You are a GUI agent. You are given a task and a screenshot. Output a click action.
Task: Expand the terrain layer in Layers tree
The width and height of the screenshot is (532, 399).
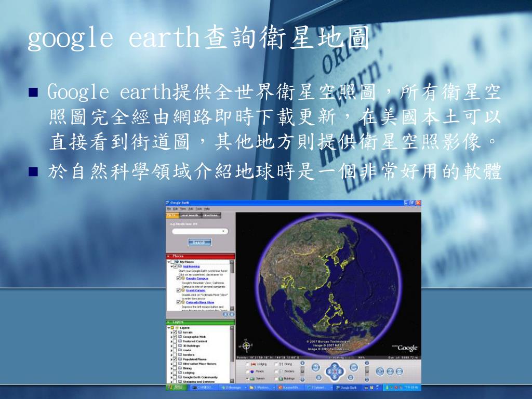171,332
